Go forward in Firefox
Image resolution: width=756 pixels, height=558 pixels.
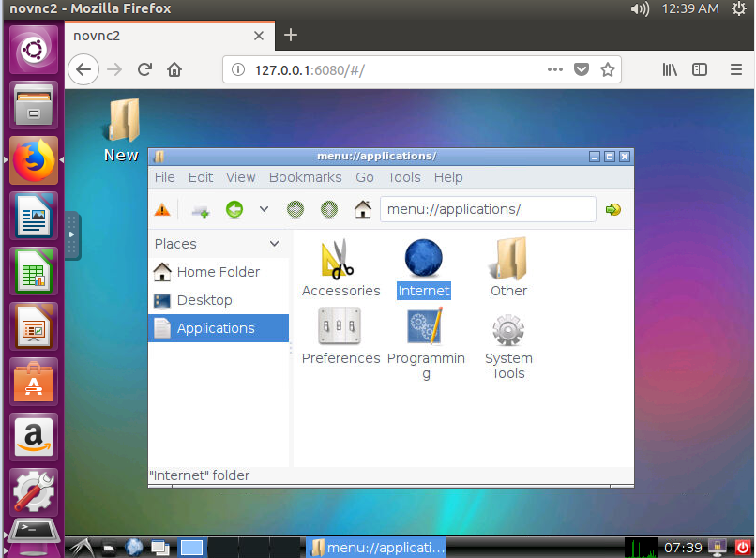(x=114, y=70)
